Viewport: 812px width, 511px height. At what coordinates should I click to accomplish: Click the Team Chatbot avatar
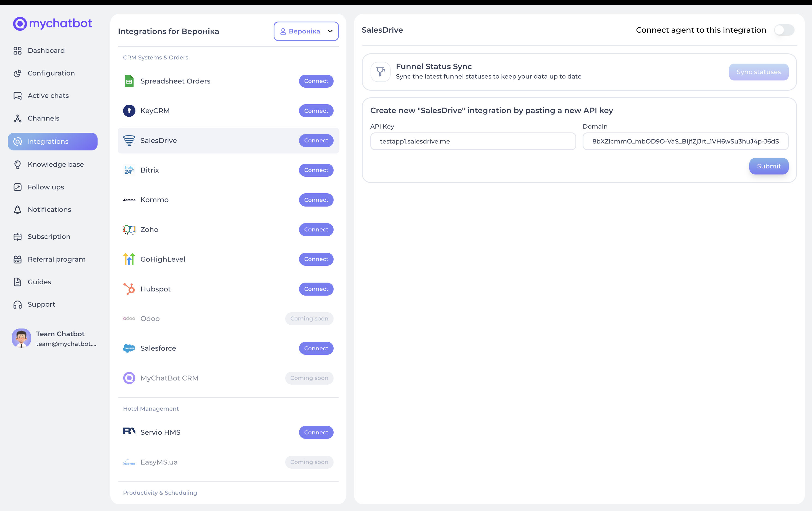click(21, 338)
